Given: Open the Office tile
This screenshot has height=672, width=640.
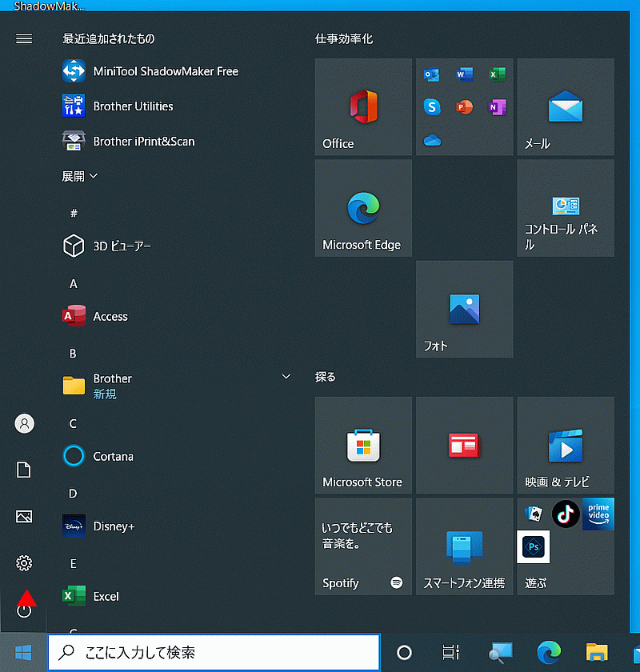Looking at the screenshot, I should coord(363,107).
